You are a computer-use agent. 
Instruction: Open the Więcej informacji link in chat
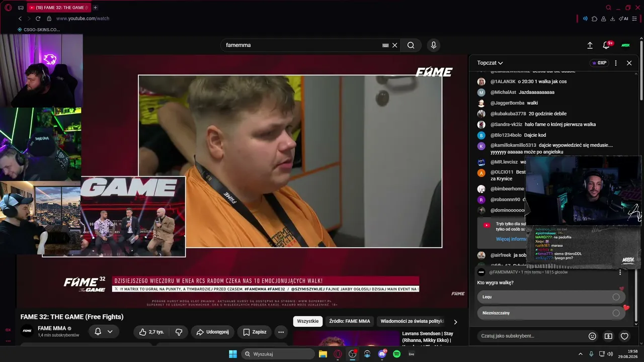(511, 239)
